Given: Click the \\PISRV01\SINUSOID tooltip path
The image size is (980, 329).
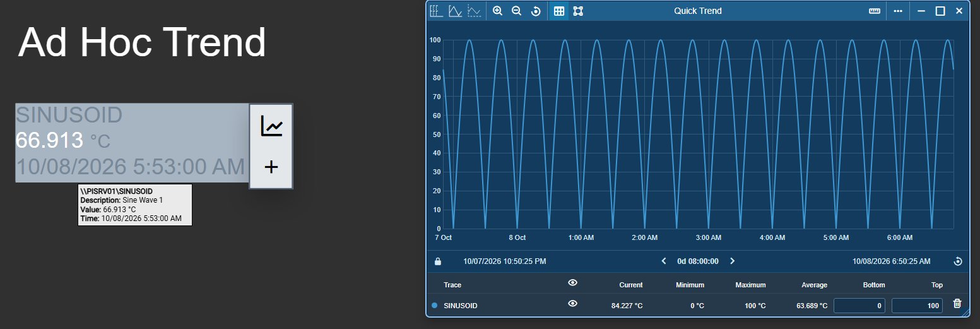Looking at the screenshot, I should coord(116,191).
